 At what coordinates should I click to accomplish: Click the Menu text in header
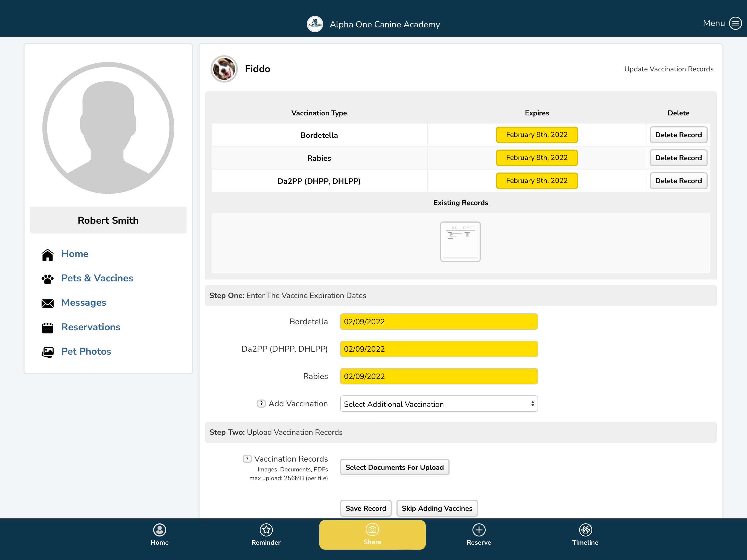(714, 23)
